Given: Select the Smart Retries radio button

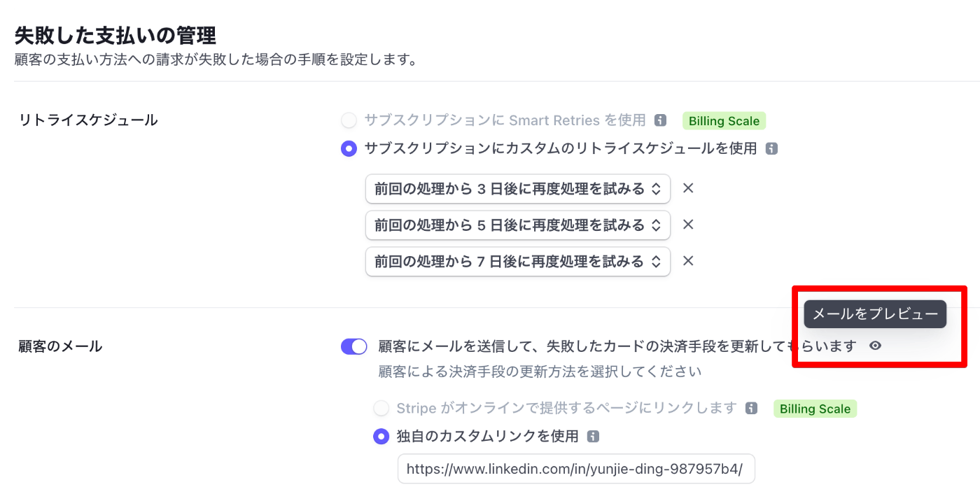Looking at the screenshot, I should pos(349,120).
